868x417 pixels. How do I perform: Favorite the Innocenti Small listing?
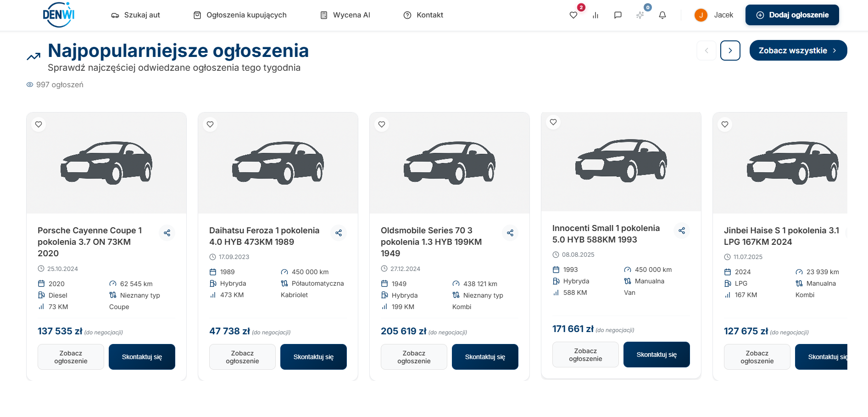coord(553,122)
